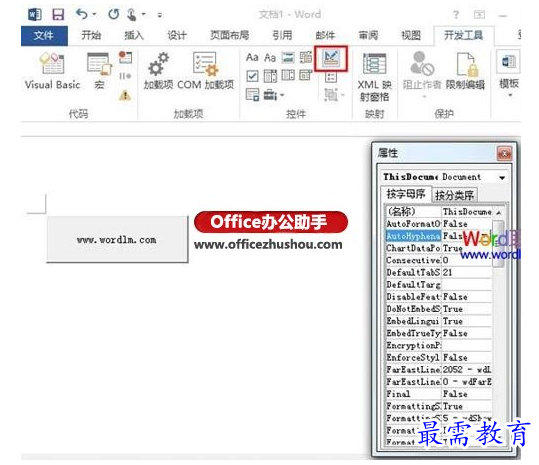Viewport: 539px width, 465px height.
Task: Insert a Building Block Gallery control
Action: [x=306, y=57]
